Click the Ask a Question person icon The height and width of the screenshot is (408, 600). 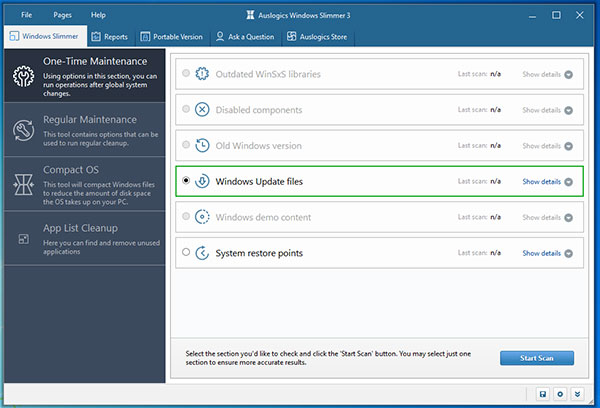(x=220, y=36)
